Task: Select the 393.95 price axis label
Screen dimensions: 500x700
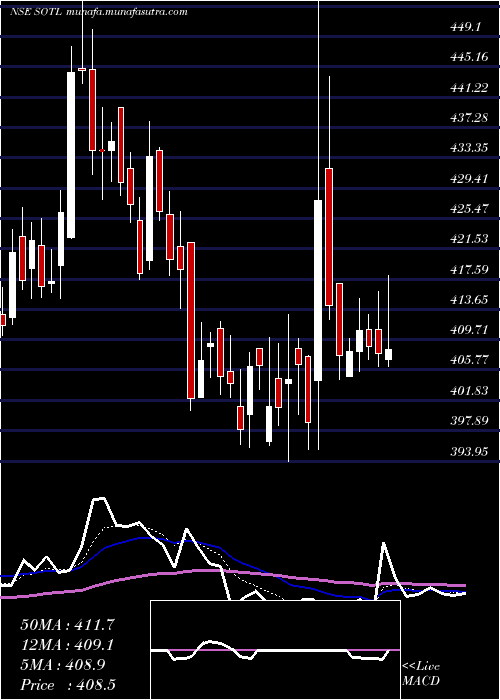Action: pyautogui.click(x=469, y=451)
